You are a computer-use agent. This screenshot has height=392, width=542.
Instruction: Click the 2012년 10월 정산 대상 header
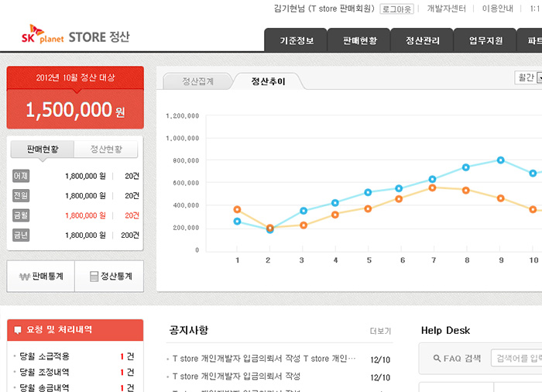coord(75,77)
